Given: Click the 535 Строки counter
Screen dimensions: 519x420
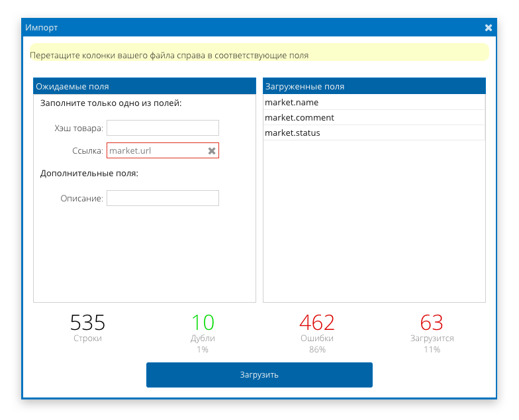Looking at the screenshot, I should (87, 328).
